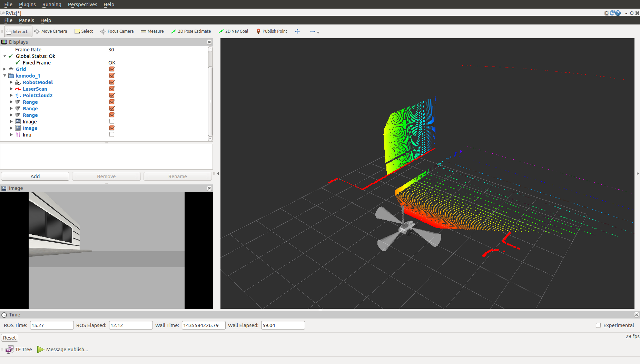Image resolution: width=640 pixels, height=364 pixels.
Task: Pick the 2D Pose Estimate tool
Action: [x=191, y=31]
